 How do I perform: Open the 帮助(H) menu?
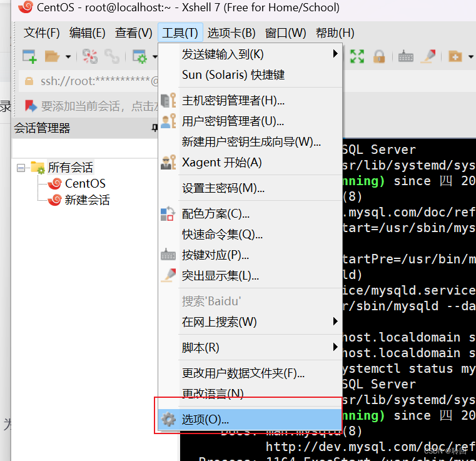tap(335, 33)
